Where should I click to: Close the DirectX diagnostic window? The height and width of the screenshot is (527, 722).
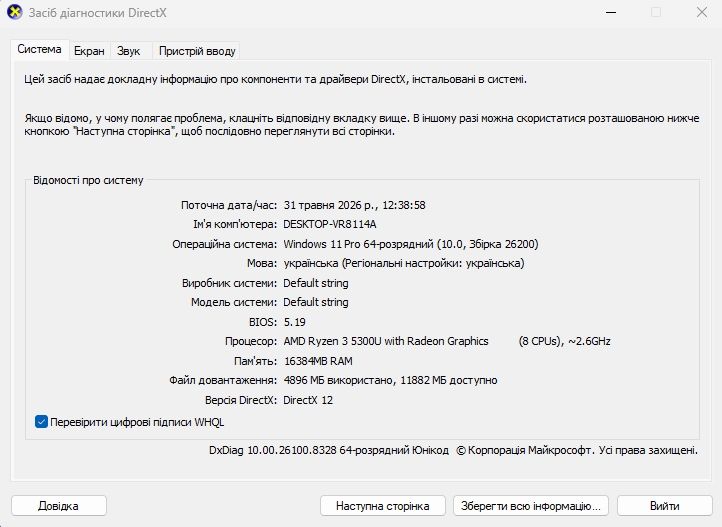click(702, 12)
